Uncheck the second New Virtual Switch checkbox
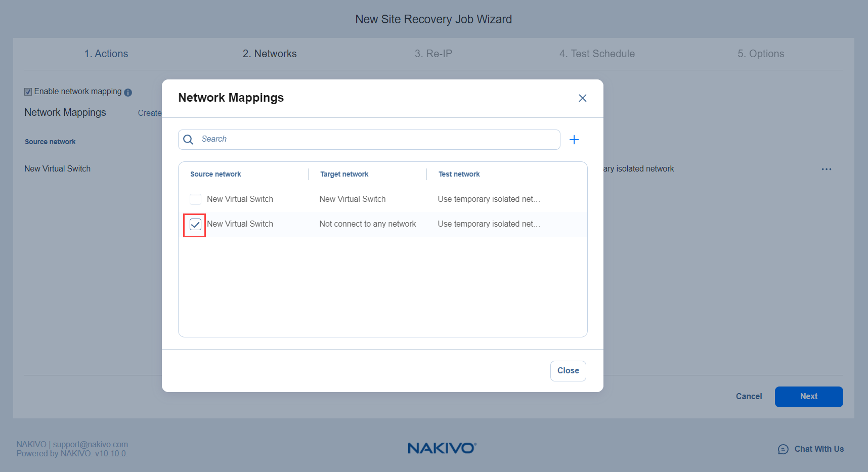This screenshot has width=868, height=472. pyautogui.click(x=195, y=225)
